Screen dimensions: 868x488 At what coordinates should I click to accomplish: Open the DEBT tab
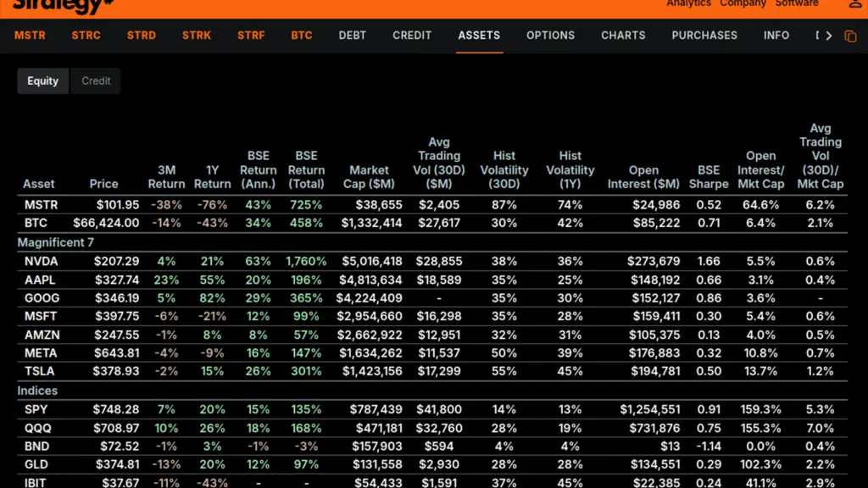(352, 36)
